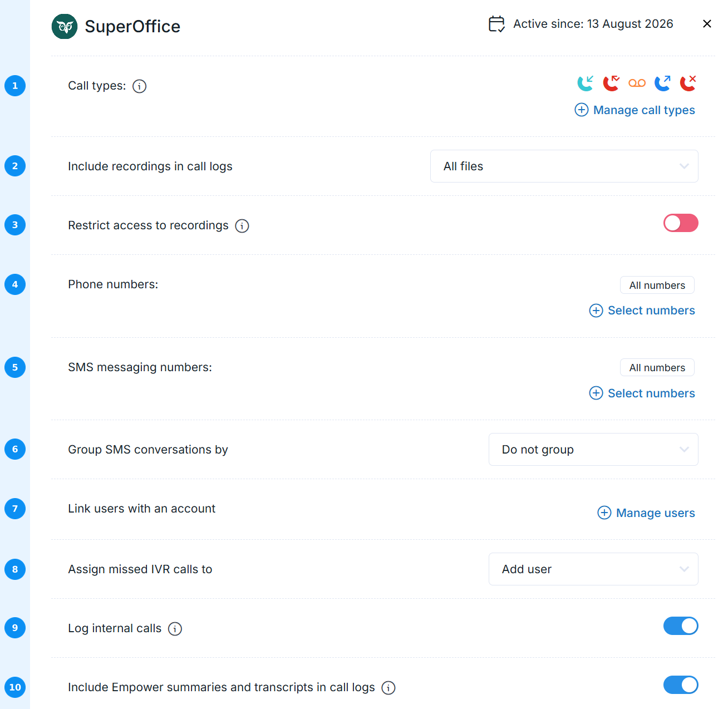Screen dimensions: 728x709
Task: Click the voicemail call type icon
Action: (x=637, y=83)
